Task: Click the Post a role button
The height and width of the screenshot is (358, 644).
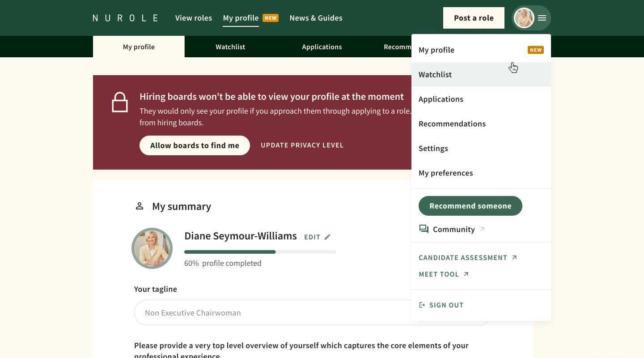Action: tap(474, 18)
